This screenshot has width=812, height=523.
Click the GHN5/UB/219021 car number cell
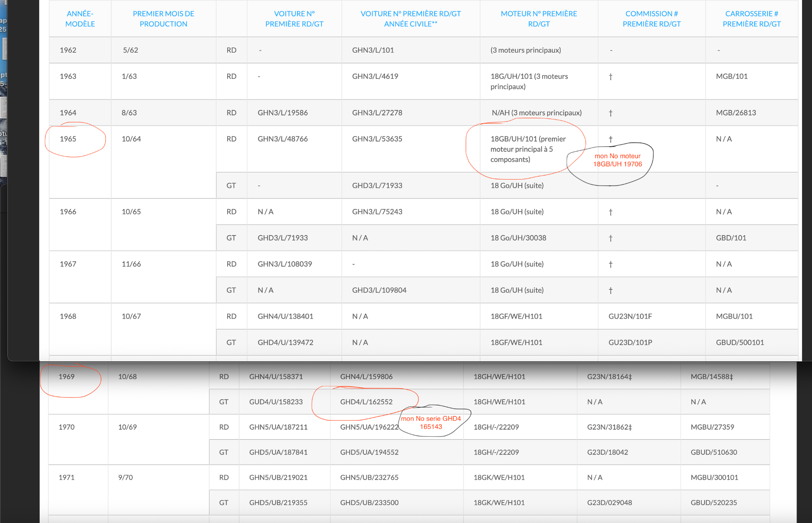[278, 477]
